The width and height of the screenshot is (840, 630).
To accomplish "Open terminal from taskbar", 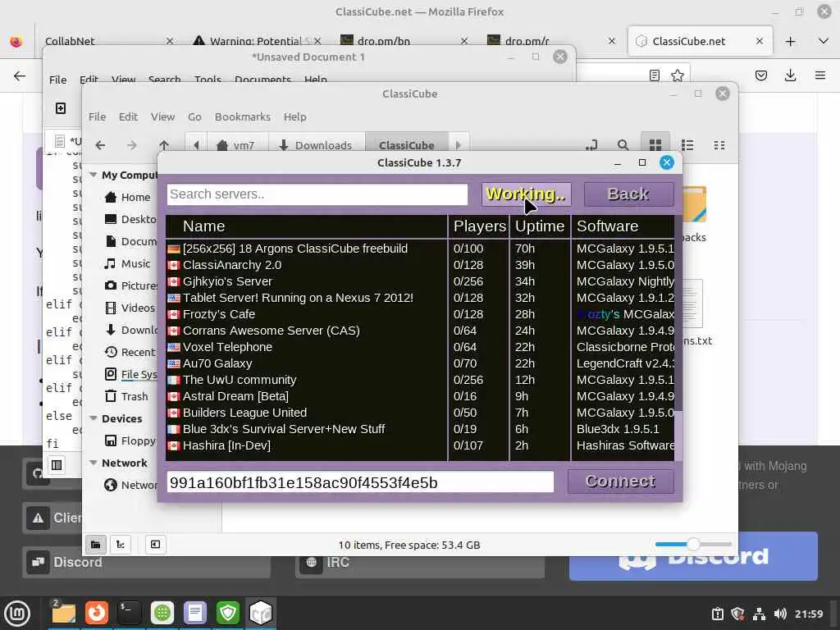I will [129, 613].
